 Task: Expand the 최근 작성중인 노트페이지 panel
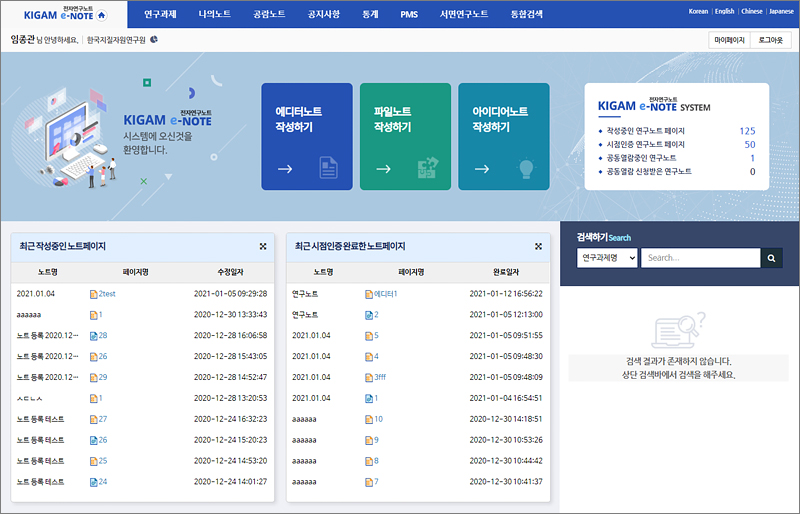pos(262,246)
